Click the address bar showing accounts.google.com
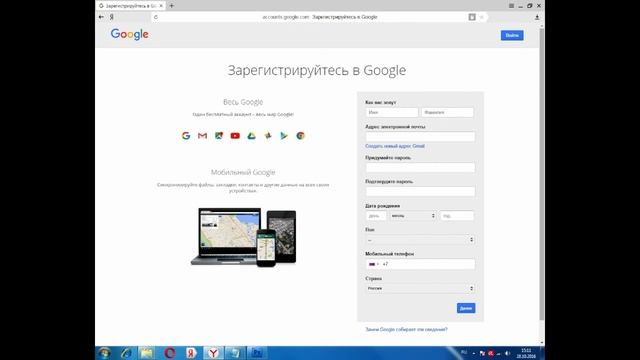The height and width of the screenshot is (360, 640). [x=320, y=17]
